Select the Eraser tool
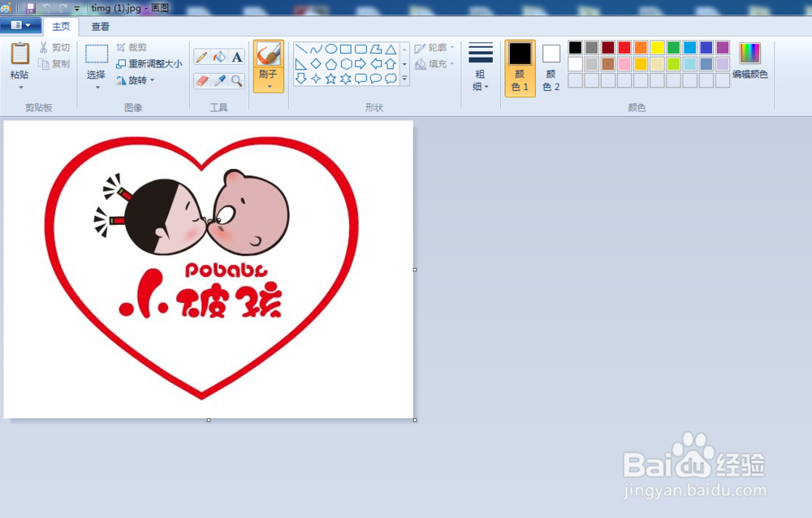Image resolution: width=812 pixels, height=518 pixels. 202,81
